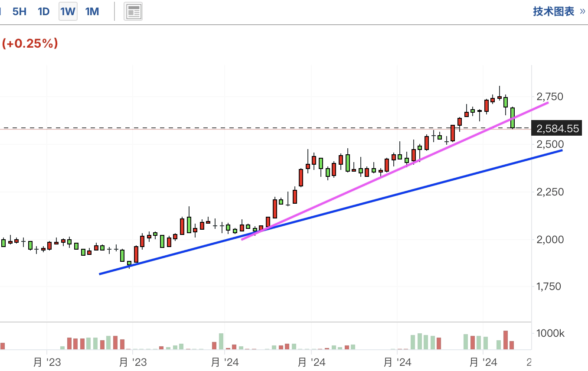Click the (+0.25%) change percentage text
Screen dimensions: 588x371
30,43
